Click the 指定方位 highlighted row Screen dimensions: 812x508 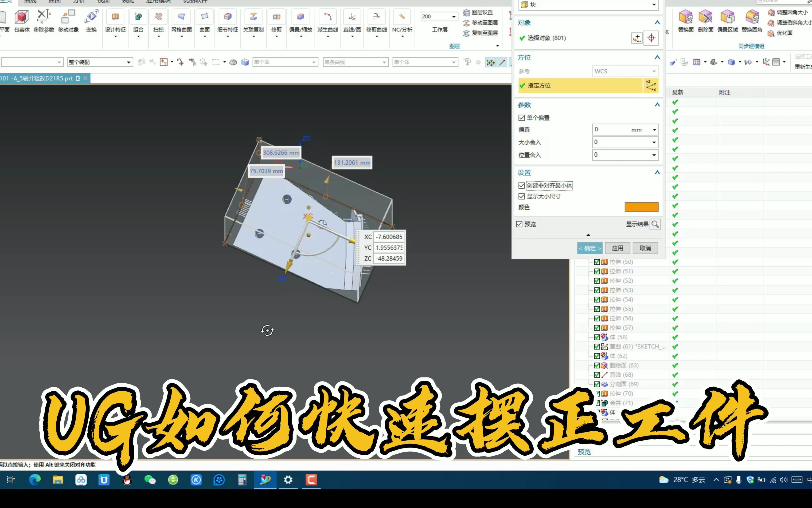pos(580,86)
